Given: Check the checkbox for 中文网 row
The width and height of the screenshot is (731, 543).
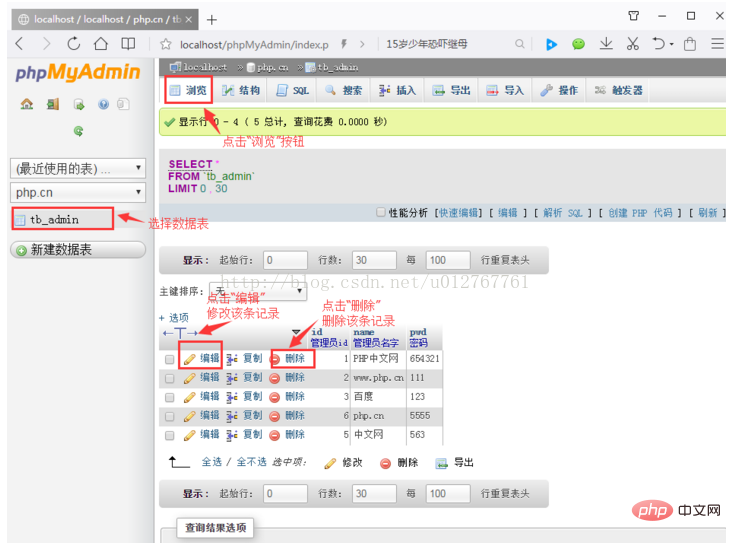Looking at the screenshot, I should 169,435.
